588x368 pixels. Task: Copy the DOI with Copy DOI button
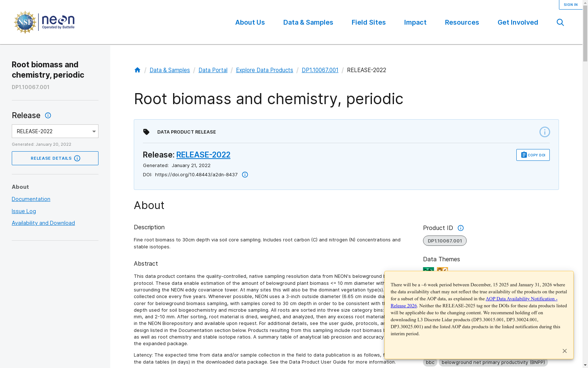click(533, 155)
